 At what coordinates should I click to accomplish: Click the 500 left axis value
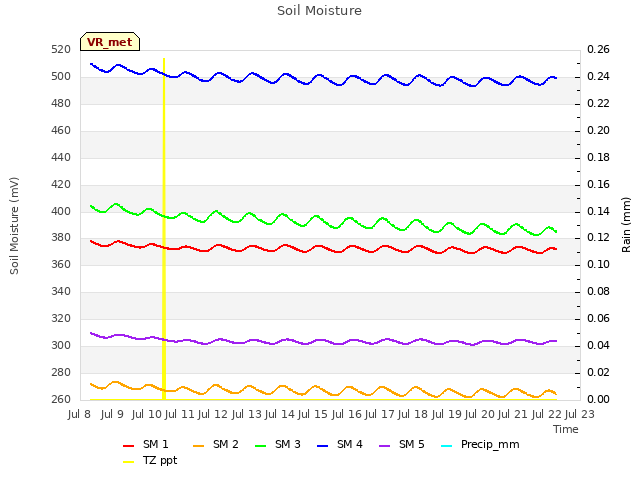coord(61,77)
